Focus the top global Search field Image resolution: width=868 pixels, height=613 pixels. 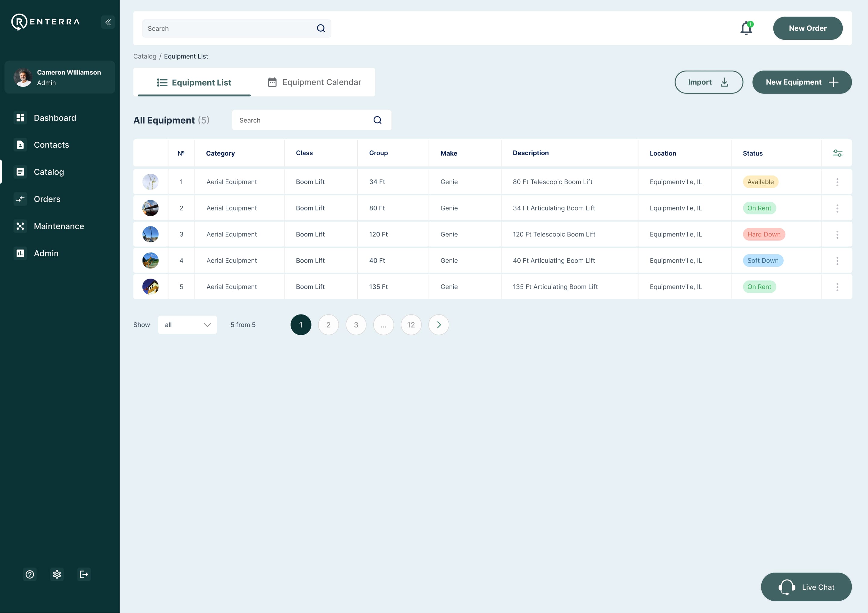click(237, 28)
